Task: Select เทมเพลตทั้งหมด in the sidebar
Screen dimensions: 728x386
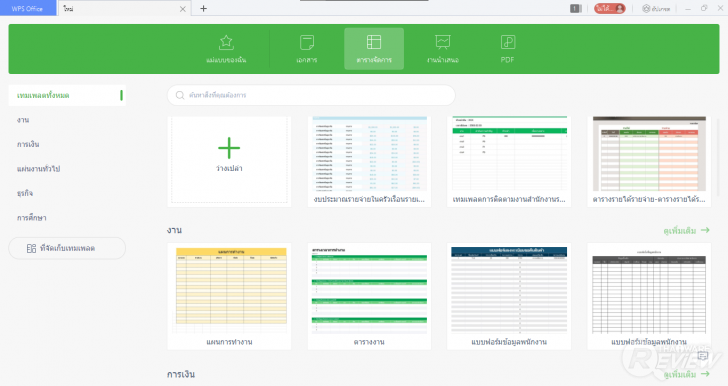Action: pos(67,95)
